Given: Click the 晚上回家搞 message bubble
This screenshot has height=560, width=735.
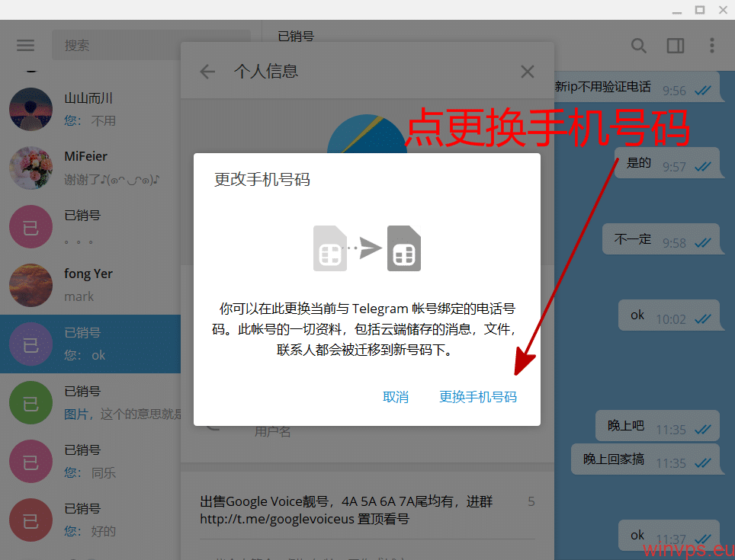Looking at the screenshot, I should coord(646,459).
